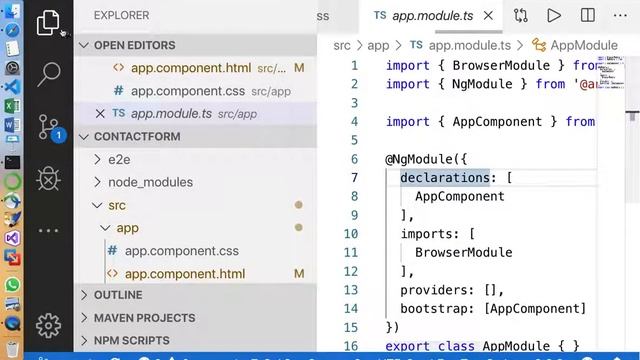640x360 pixels.
Task: Close app.module.ts in Open Editors list
Action: click(100, 113)
